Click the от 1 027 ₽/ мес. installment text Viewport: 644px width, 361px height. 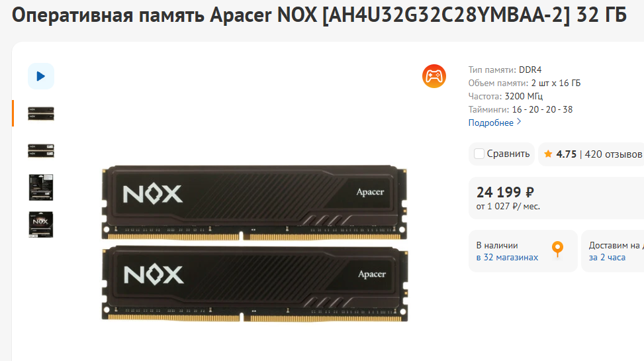508,207
